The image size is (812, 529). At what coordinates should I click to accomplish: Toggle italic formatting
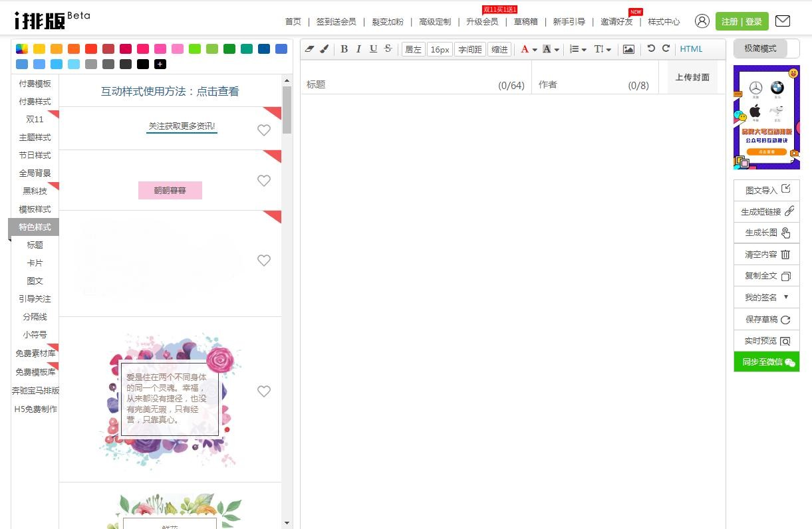358,49
